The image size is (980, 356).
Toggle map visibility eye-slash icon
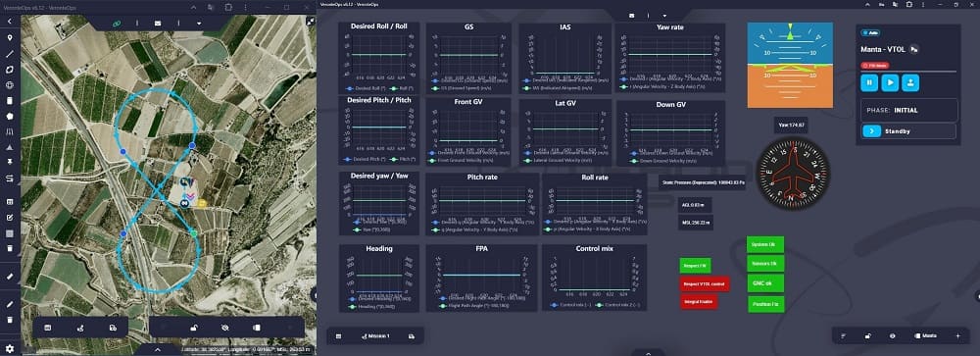click(225, 328)
